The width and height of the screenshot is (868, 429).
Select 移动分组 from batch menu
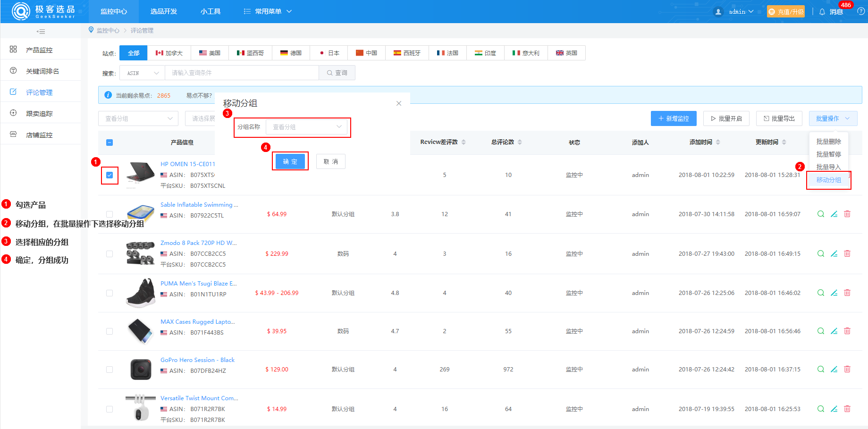tap(829, 180)
